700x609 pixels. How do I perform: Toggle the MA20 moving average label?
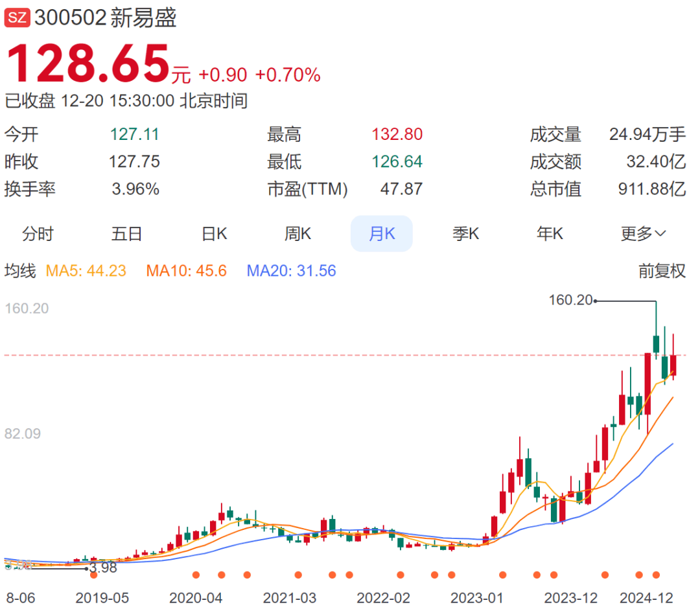292,271
